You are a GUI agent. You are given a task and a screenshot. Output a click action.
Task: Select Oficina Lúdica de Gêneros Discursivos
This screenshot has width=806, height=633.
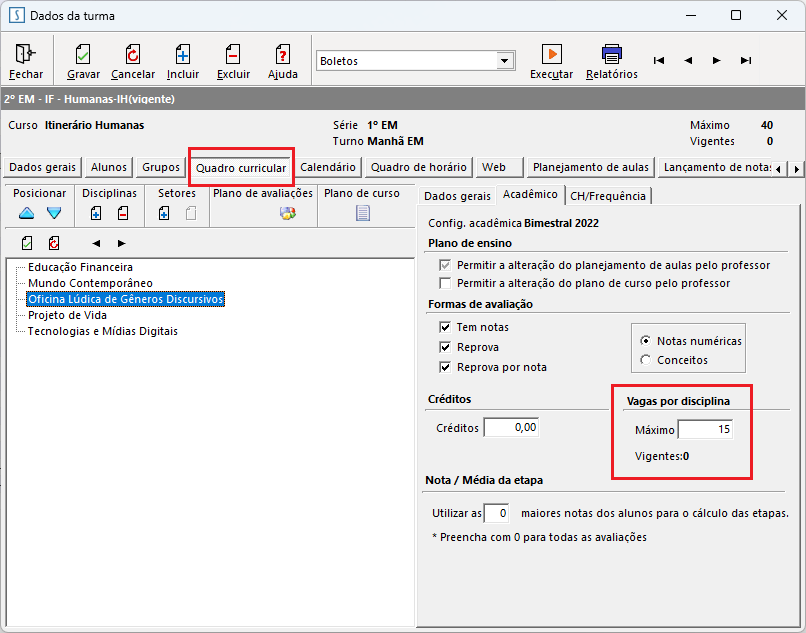pos(125,299)
